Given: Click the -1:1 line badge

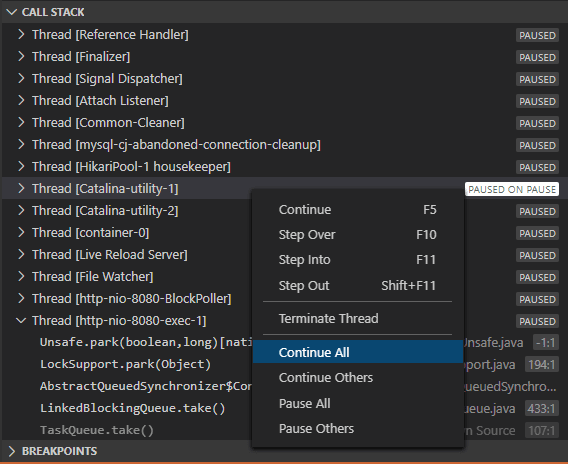Looking at the screenshot, I should 546,343.
